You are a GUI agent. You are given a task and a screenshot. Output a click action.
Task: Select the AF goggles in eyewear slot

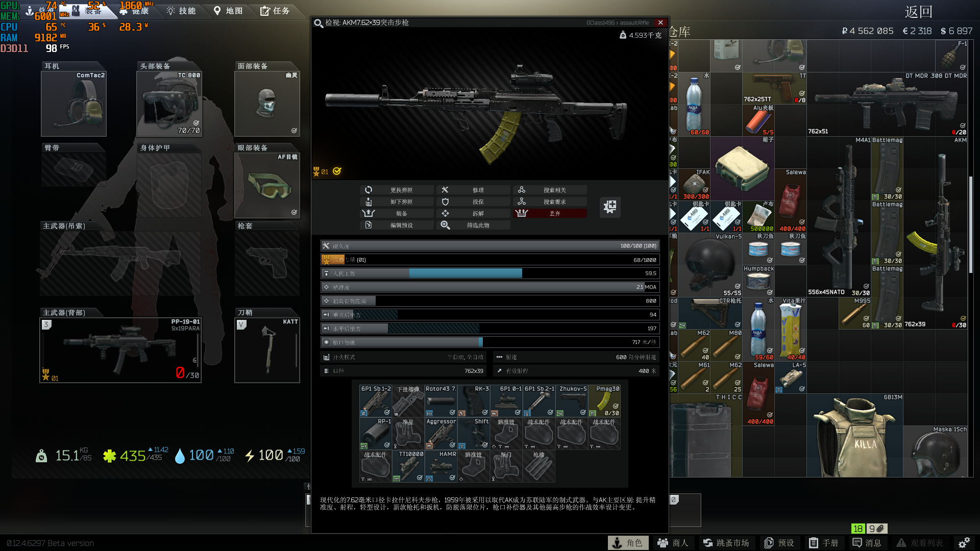(267, 185)
